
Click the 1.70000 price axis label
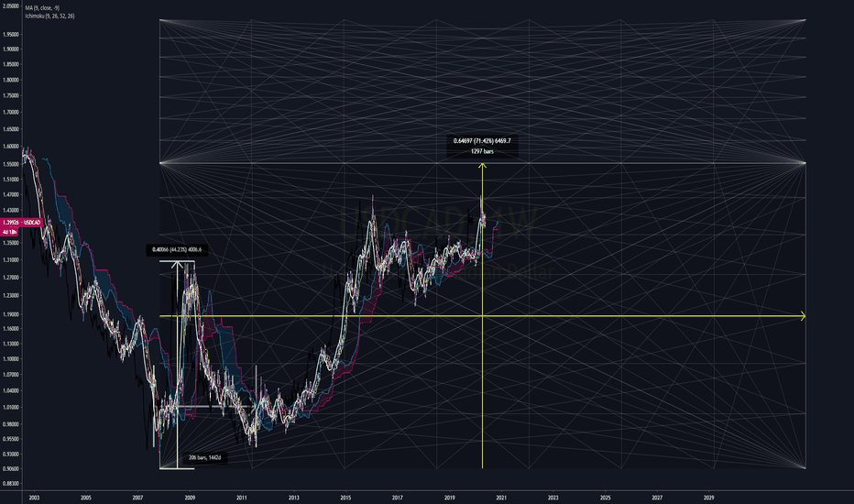11,112
